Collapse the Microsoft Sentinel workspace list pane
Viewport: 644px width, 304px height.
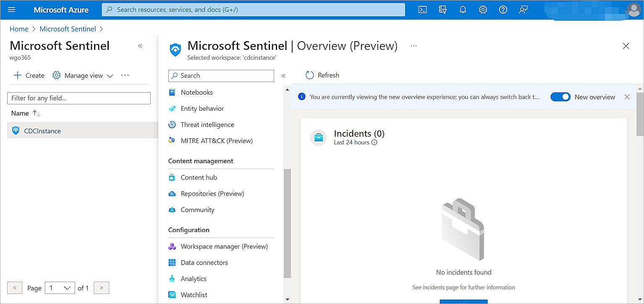point(140,46)
